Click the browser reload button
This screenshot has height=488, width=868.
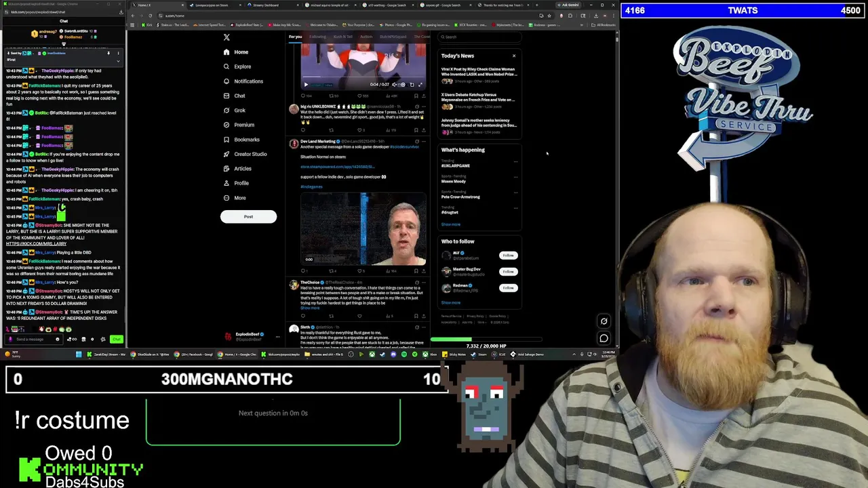coord(151,16)
